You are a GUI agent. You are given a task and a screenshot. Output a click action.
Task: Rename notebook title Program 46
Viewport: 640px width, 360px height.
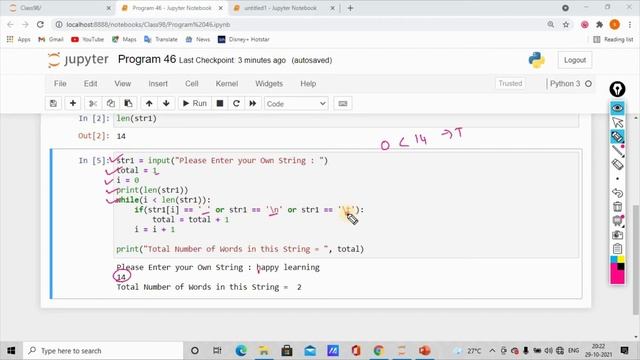tap(147, 60)
